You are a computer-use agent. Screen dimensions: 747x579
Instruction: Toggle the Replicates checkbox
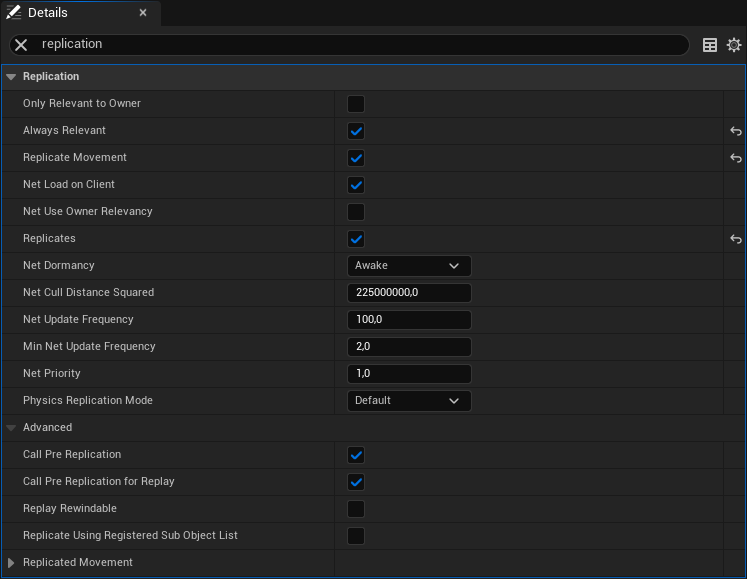click(356, 239)
